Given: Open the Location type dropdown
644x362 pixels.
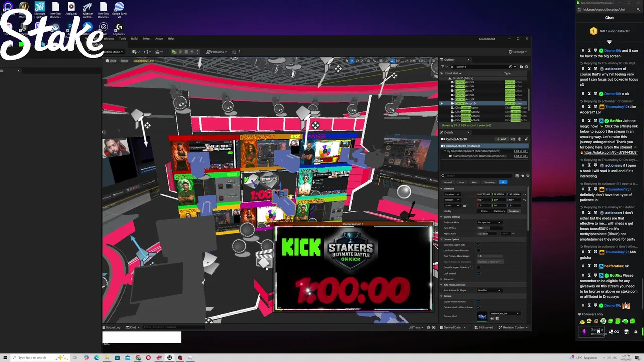Looking at the screenshot, I should (452, 194).
